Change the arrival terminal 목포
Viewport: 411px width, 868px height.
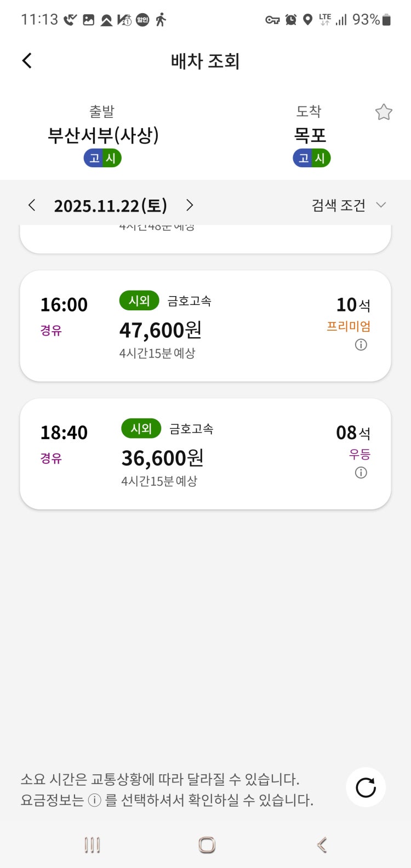[x=310, y=135]
